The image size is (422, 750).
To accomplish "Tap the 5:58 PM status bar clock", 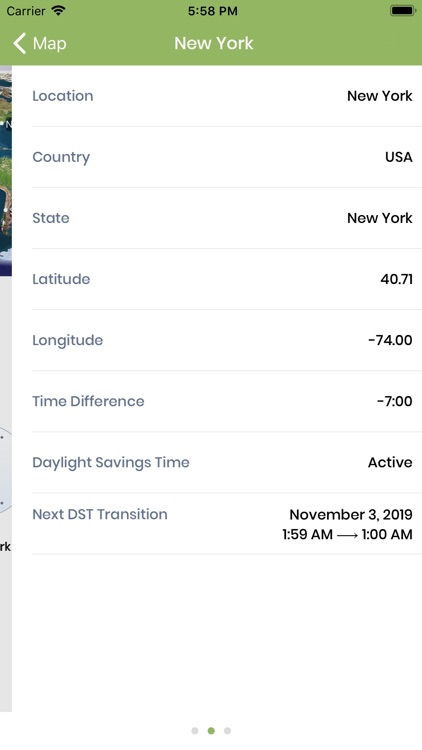I will (x=212, y=11).
